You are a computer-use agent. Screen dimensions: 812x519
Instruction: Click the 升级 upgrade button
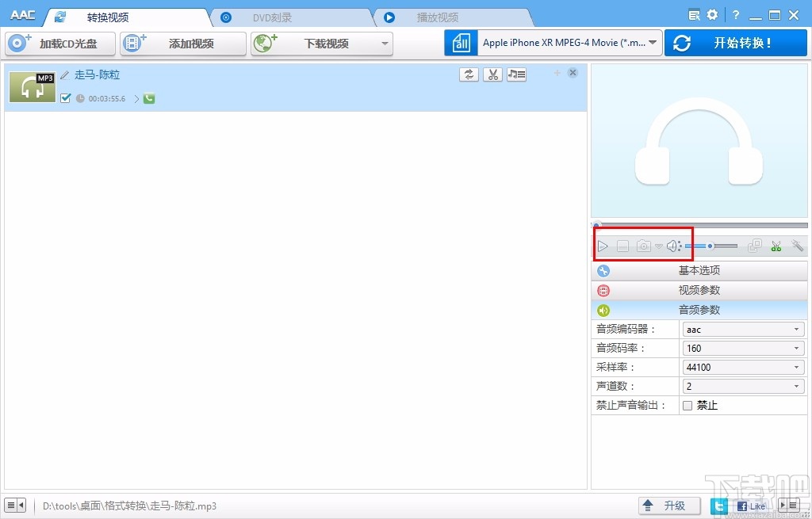pos(669,505)
